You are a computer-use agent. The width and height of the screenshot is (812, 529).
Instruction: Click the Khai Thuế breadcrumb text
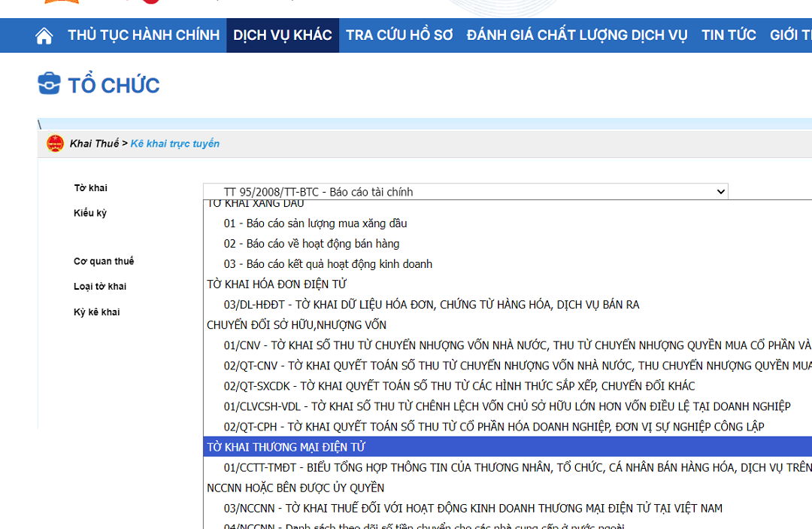(x=94, y=144)
